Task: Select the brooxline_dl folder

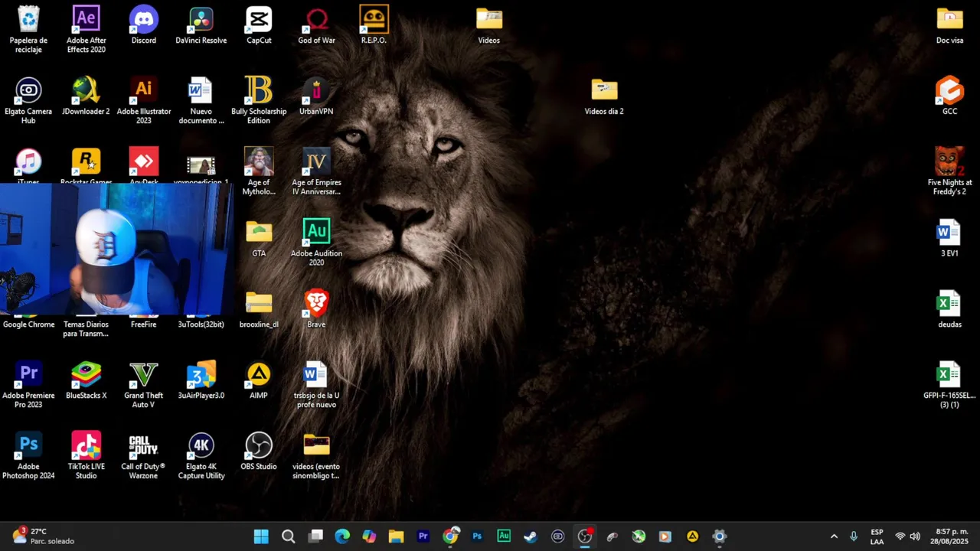Action: (x=259, y=309)
